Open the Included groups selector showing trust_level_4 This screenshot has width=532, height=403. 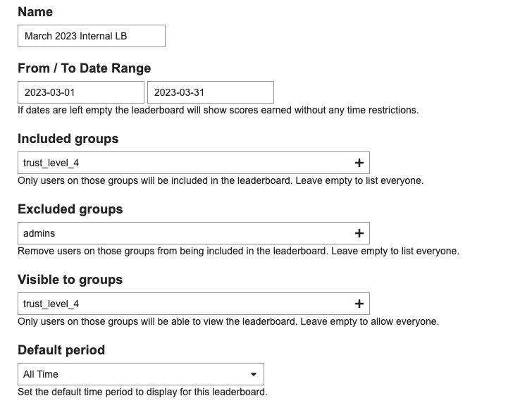(x=193, y=163)
